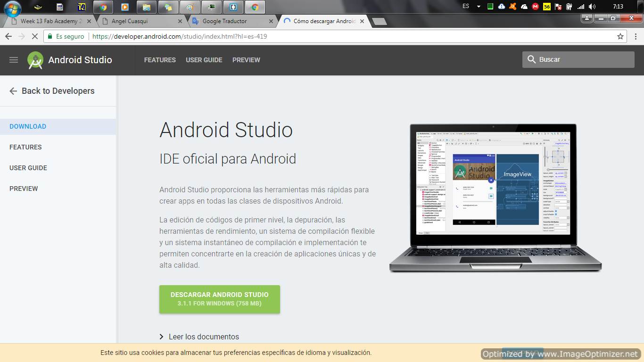Open the yellow N taskbar icon
The height and width of the screenshot is (362, 644).
pos(82,7)
